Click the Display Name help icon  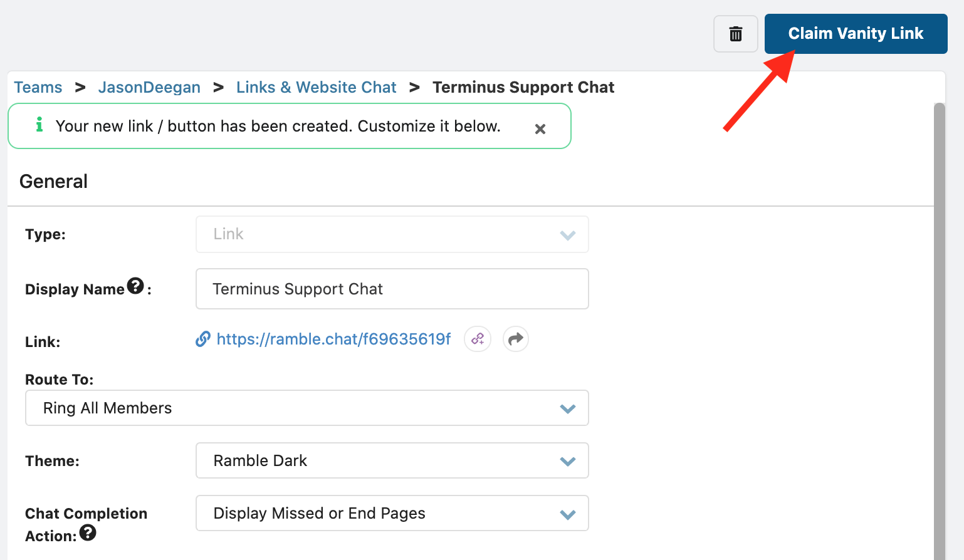[x=135, y=286]
